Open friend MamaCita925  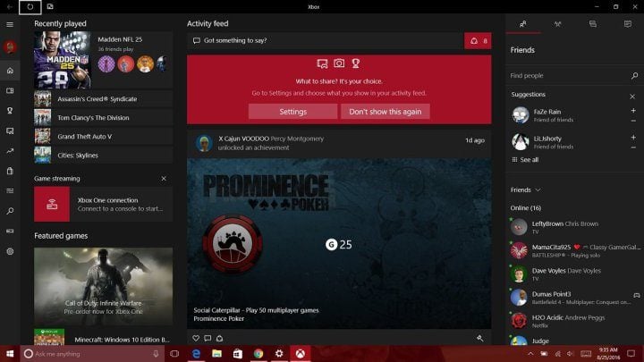coord(575,250)
